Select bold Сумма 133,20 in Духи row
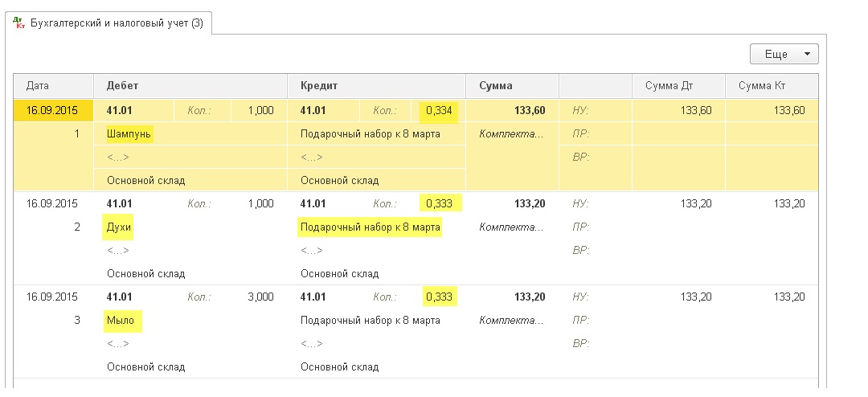868x397 pixels. click(512, 204)
